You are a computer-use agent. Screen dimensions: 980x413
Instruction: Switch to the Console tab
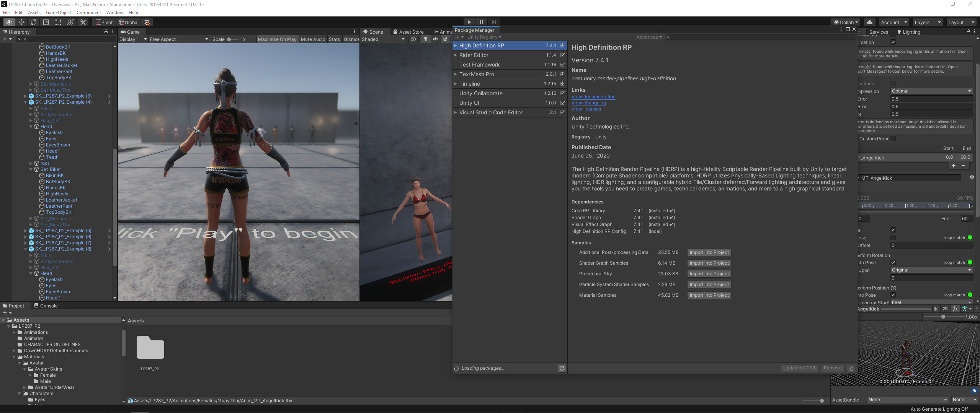tap(46, 306)
